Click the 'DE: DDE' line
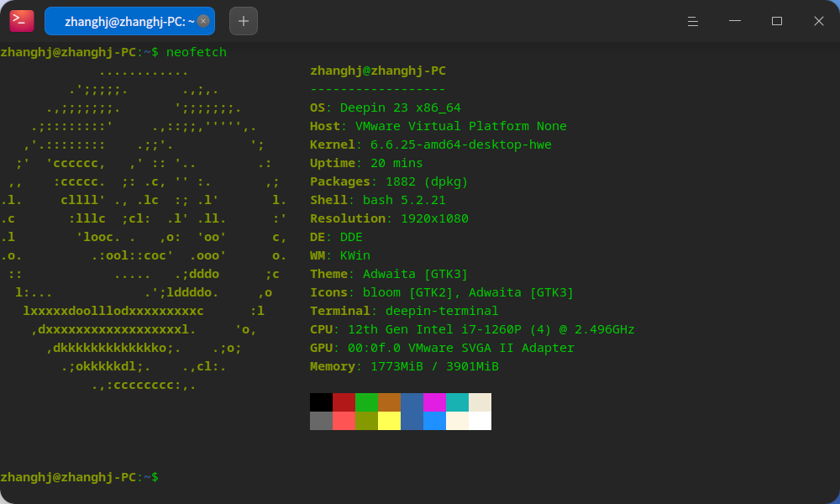 pyautogui.click(x=336, y=237)
